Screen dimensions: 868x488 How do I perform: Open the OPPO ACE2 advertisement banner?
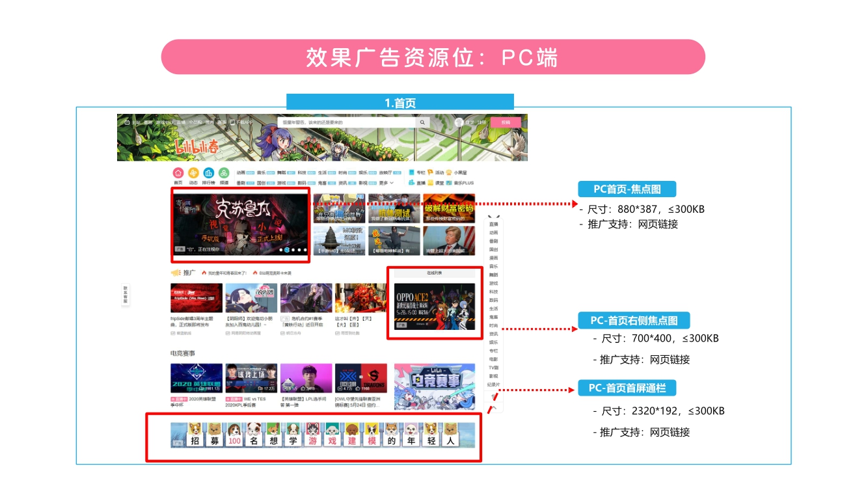(434, 306)
